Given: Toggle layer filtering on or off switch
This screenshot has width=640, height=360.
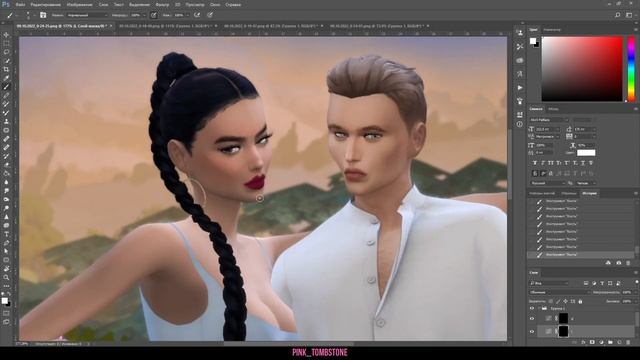Looking at the screenshot, I should [636, 282].
